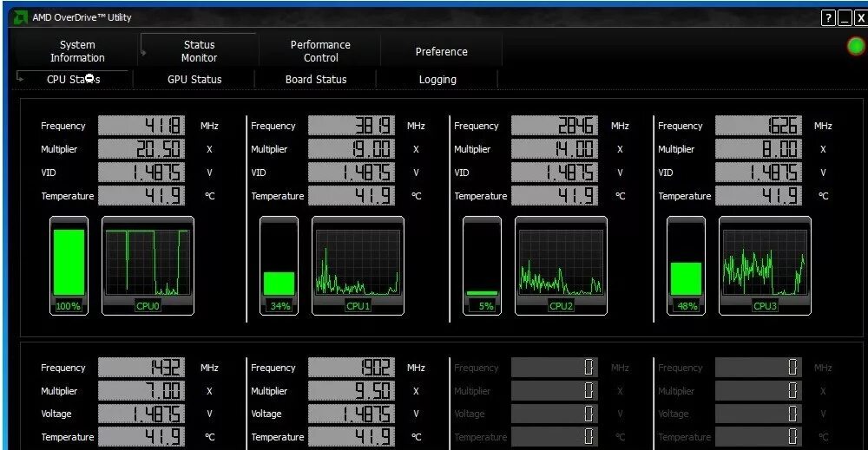The height and width of the screenshot is (450, 868).
Task: Click the '48%' usage label
Action: pyautogui.click(x=687, y=306)
